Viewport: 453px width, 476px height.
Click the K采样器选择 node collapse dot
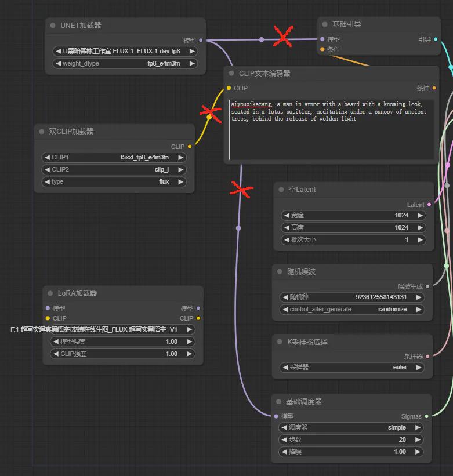pos(280,342)
